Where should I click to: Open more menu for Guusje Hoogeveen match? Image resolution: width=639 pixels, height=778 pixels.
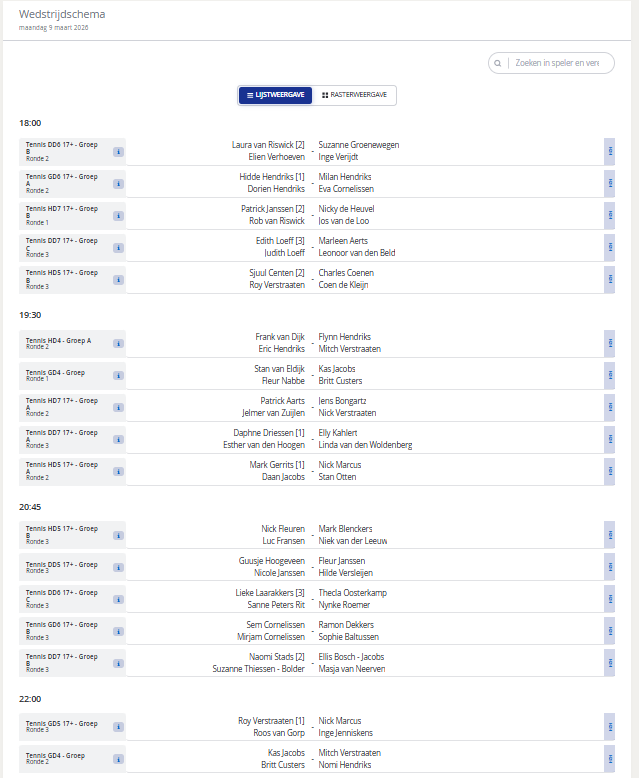[609, 567]
